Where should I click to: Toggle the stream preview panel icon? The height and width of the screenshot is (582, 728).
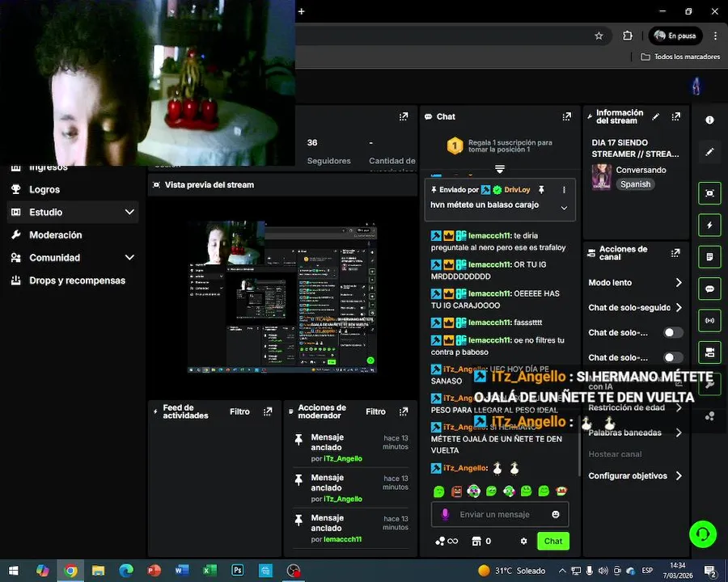pos(709,193)
